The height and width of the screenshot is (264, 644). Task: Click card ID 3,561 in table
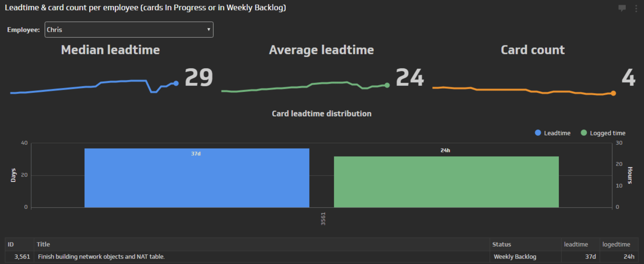point(22,257)
